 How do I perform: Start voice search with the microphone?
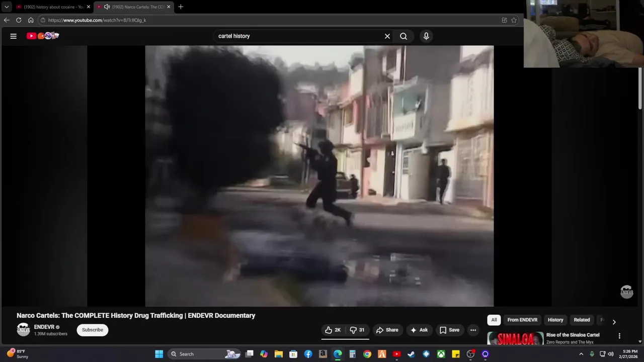click(x=426, y=36)
